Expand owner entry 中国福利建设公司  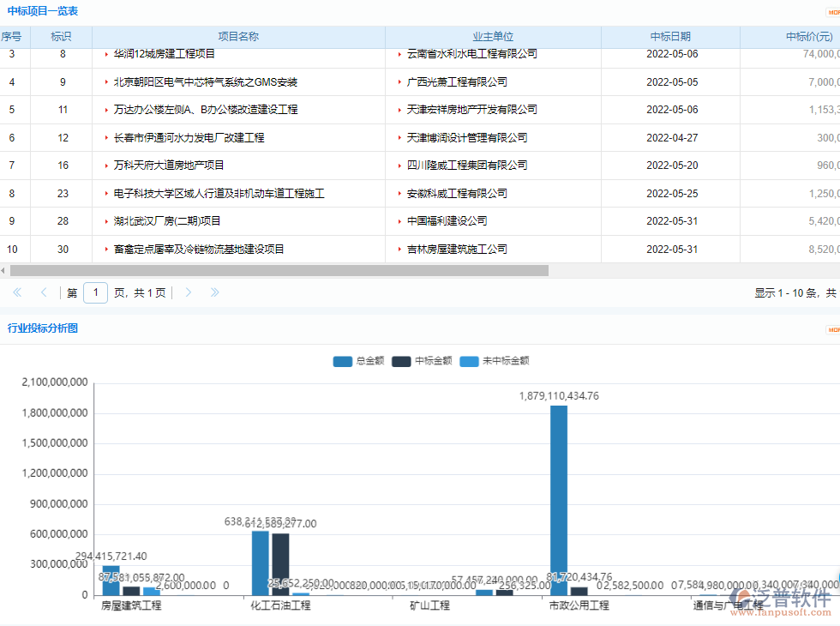[x=400, y=221]
